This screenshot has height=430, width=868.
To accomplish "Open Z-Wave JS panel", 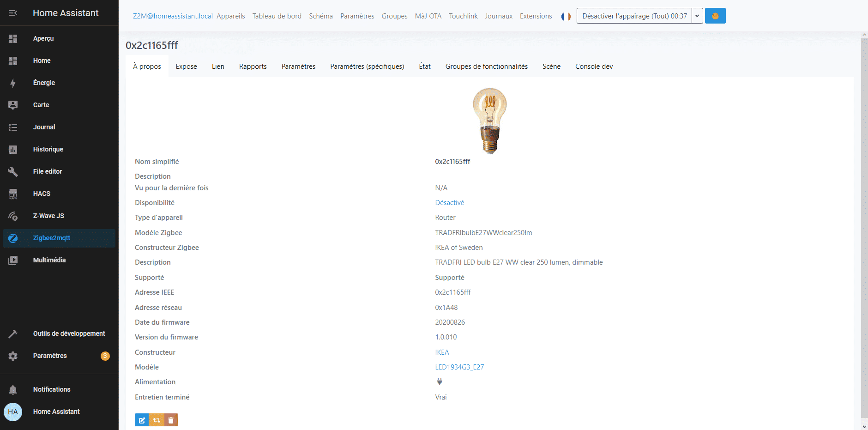I will pyautogui.click(x=59, y=216).
